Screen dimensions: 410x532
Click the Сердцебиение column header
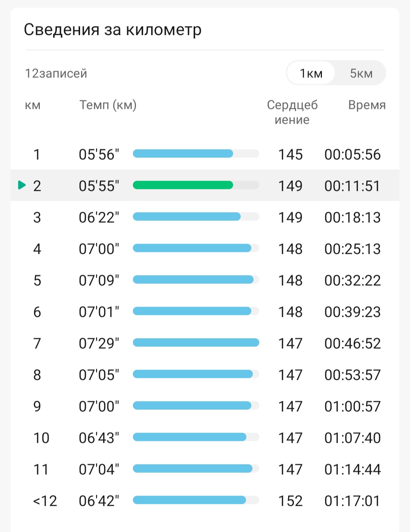[292, 112]
